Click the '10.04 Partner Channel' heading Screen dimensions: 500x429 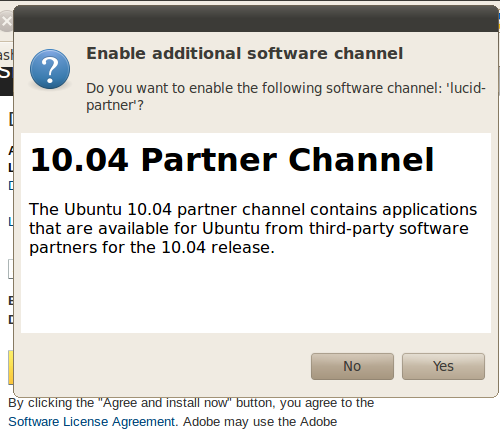click(232, 160)
